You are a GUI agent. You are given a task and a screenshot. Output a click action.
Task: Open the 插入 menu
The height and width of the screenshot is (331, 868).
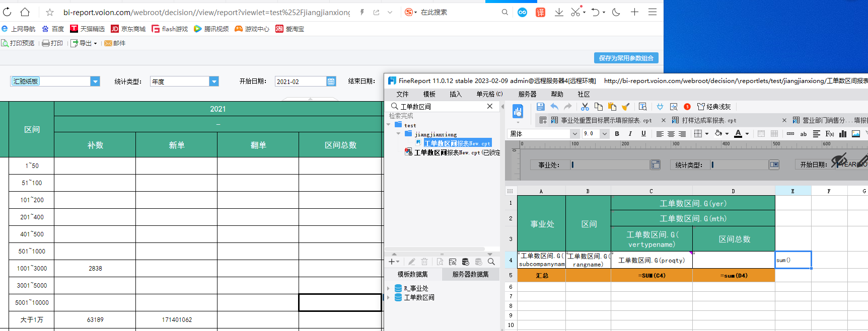[455, 94]
